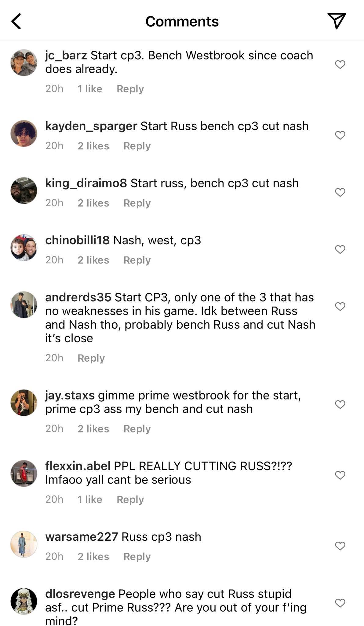Reply to jc_barz's comment
364x626 pixels.
pyautogui.click(x=130, y=89)
